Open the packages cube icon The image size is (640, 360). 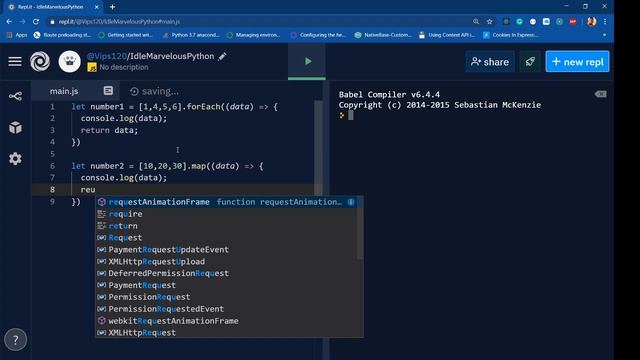(x=16, y=128)
